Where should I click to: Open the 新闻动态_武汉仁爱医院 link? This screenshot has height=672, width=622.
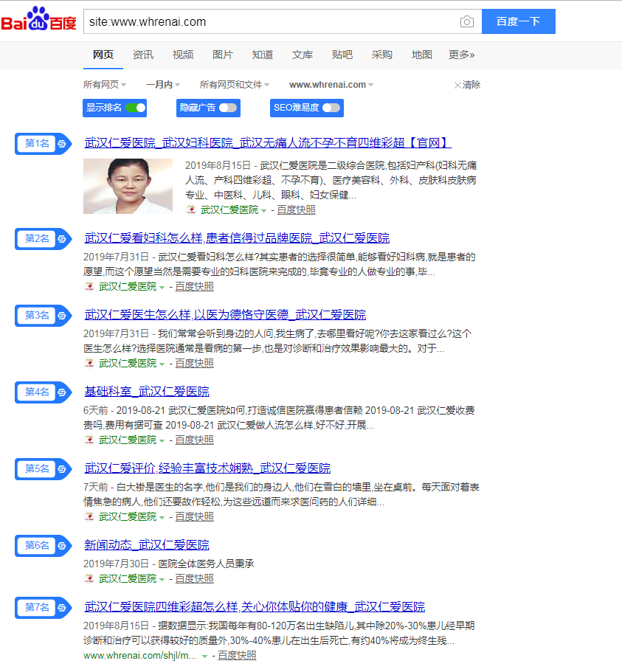click(147, 544)
